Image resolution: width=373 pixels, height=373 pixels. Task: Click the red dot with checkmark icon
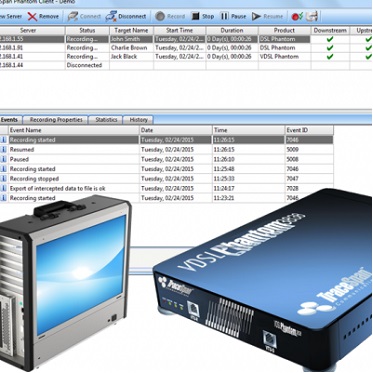coord(297,16)
